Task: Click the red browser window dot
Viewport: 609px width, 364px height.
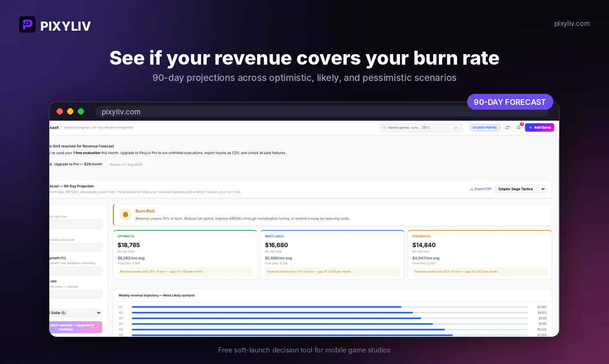Action: pos(60,112)
